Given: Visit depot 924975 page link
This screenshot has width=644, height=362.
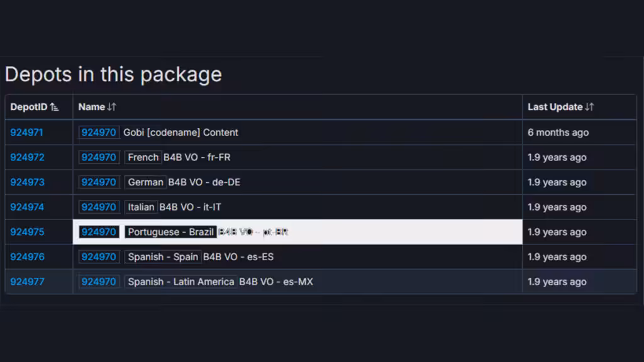Looking at the screenshot, I should (27, 232).
